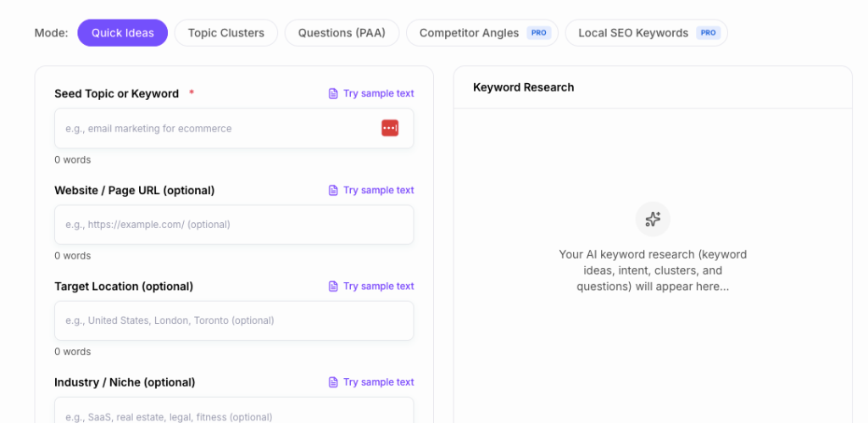Click the PRO badge on Competitor Angles
This screenshot has width=868, height=423.
pos(538,33)
